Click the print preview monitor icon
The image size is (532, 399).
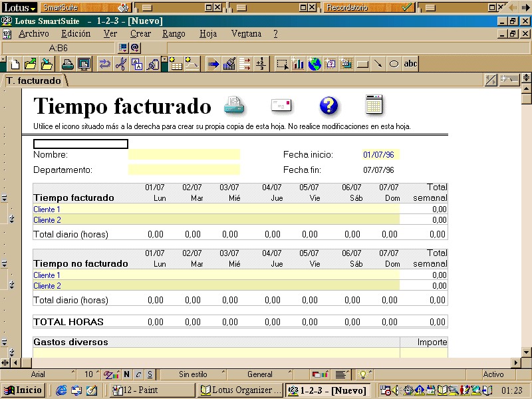point(84,64)
